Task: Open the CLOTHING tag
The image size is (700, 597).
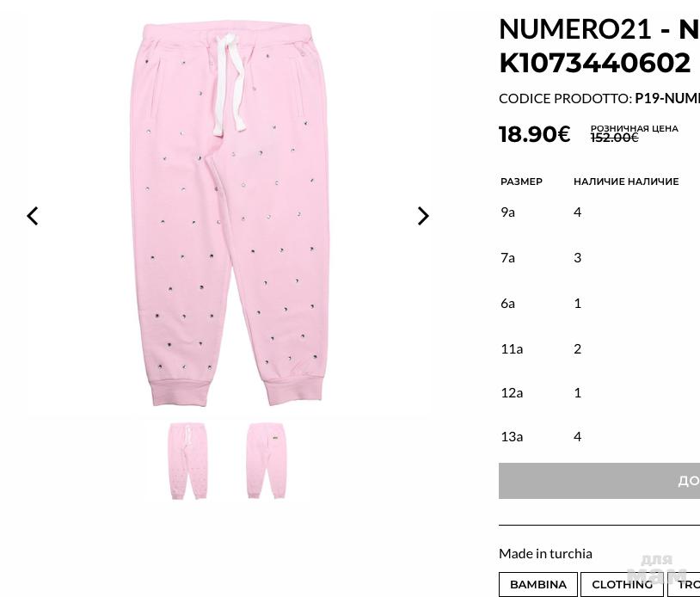Action: [x=622, y=584]
